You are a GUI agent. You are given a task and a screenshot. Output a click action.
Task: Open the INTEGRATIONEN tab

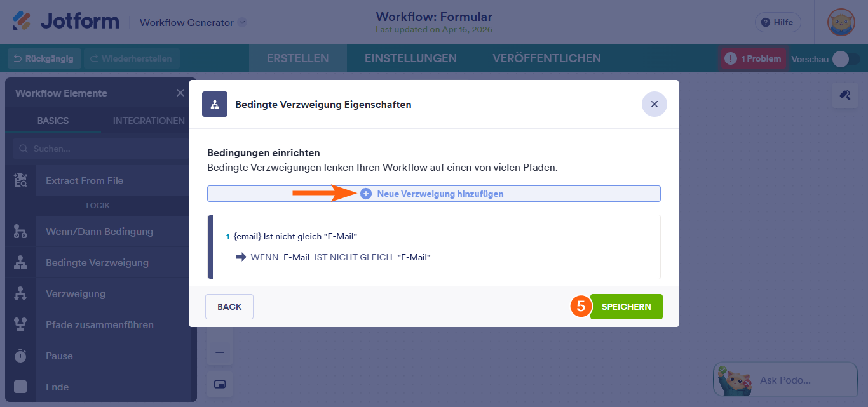(x=148, y=120)
